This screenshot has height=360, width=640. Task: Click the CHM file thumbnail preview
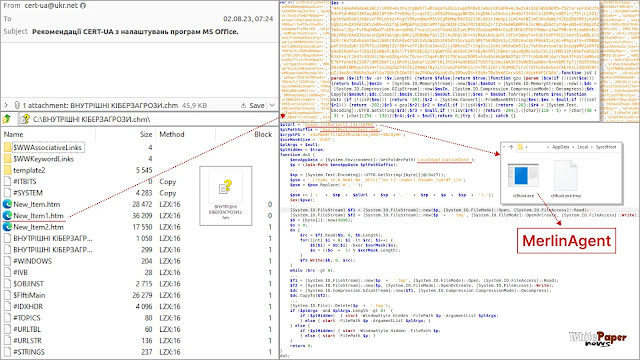(x=225, y=196)
